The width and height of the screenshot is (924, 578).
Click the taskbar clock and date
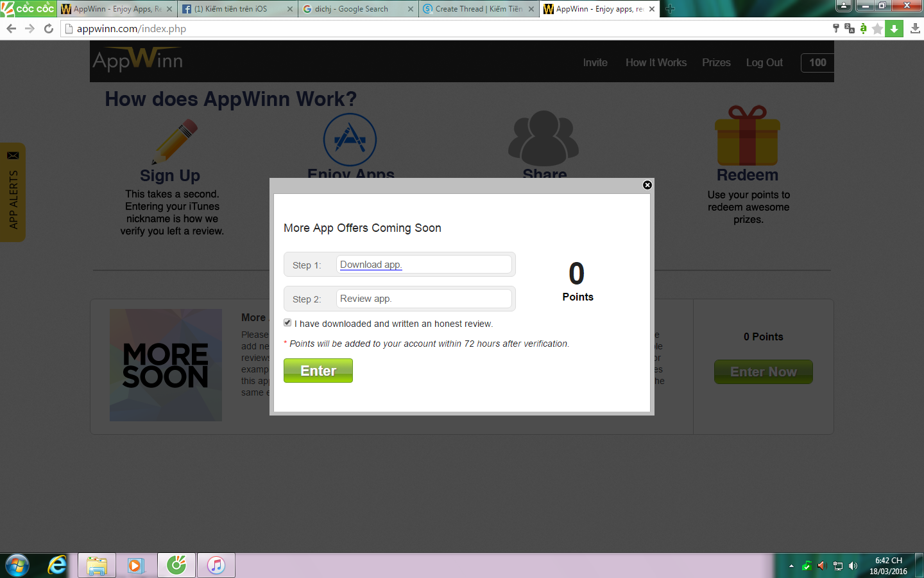pos(888,566)
